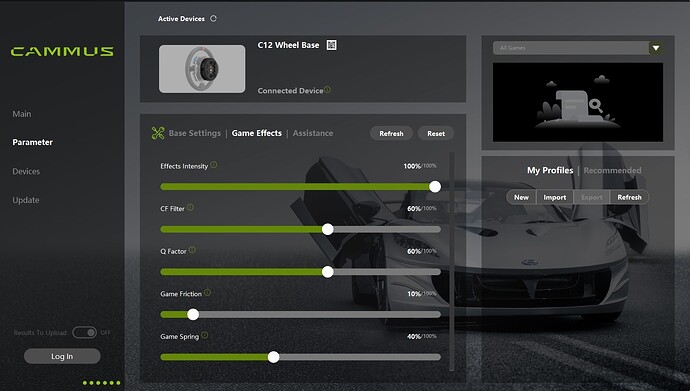The height and width of the screenshot is (391, 690).
Task: Open the Devices section
Action: click(x=26, y=172)
